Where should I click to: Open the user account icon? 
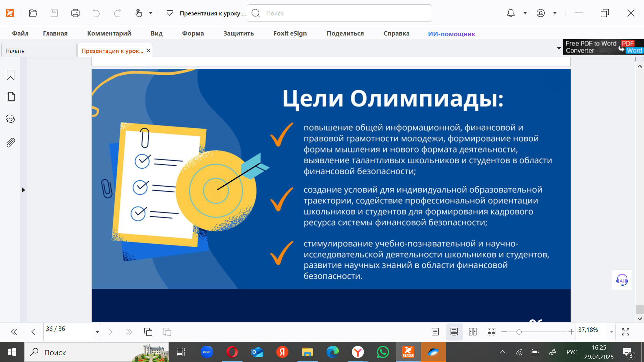(x=540, y=13)
